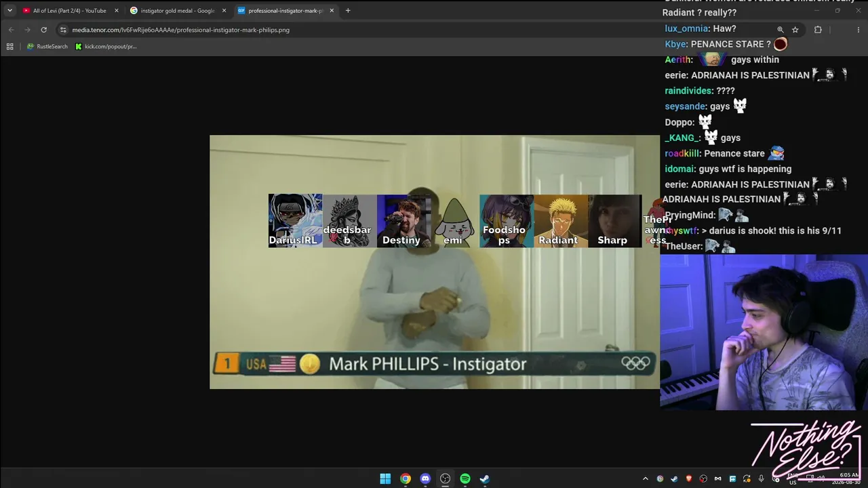Click the emi avatar in the overlay
Screen dimensions: 868x488
click(x=453, y=221)
